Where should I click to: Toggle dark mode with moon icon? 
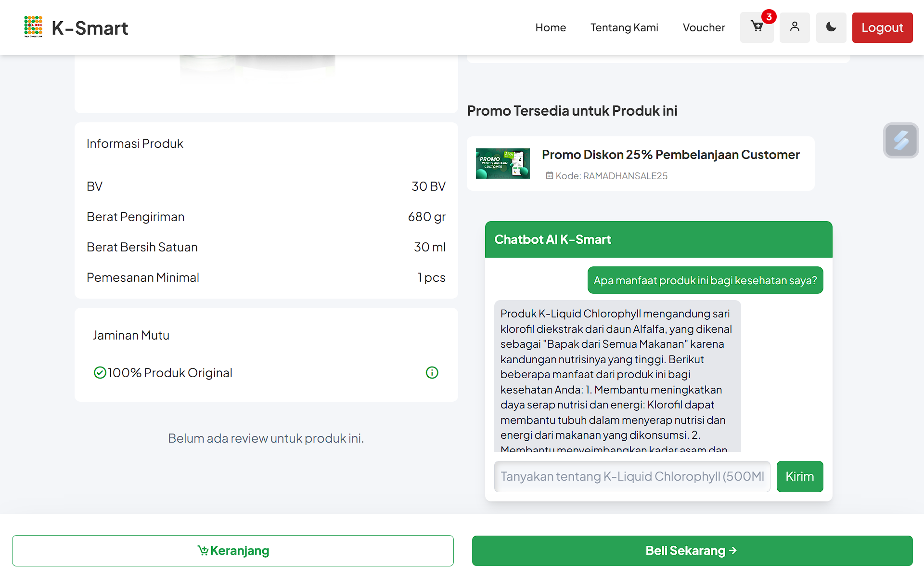pyautogui.click(x=831, y=27)
